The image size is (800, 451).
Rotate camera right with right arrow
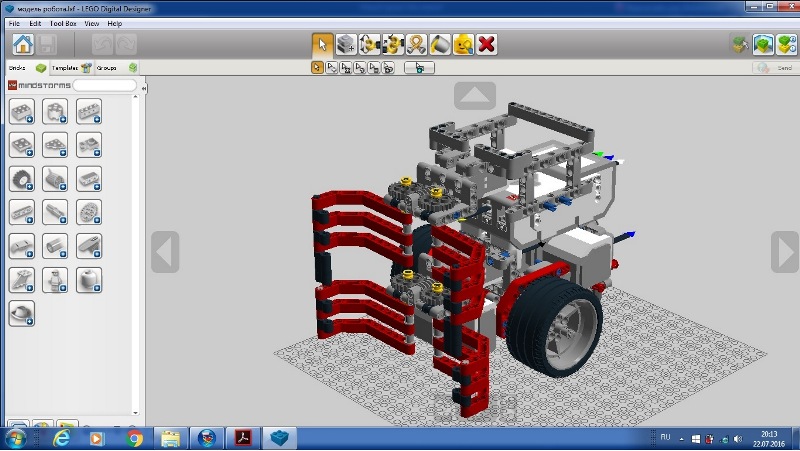[785, 252]
